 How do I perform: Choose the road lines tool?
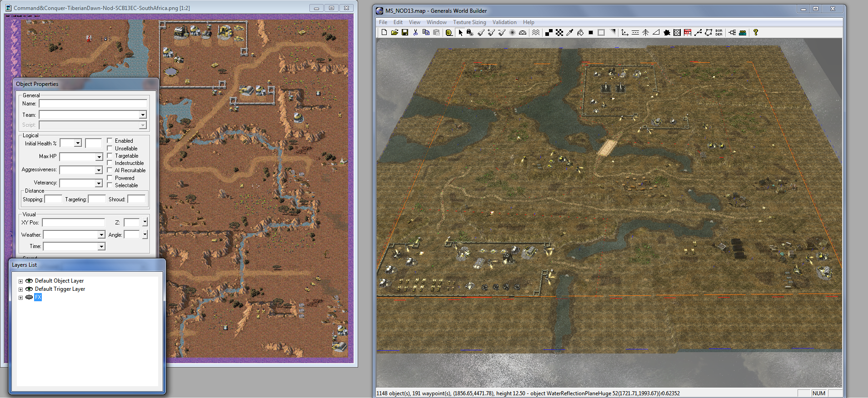635,32
